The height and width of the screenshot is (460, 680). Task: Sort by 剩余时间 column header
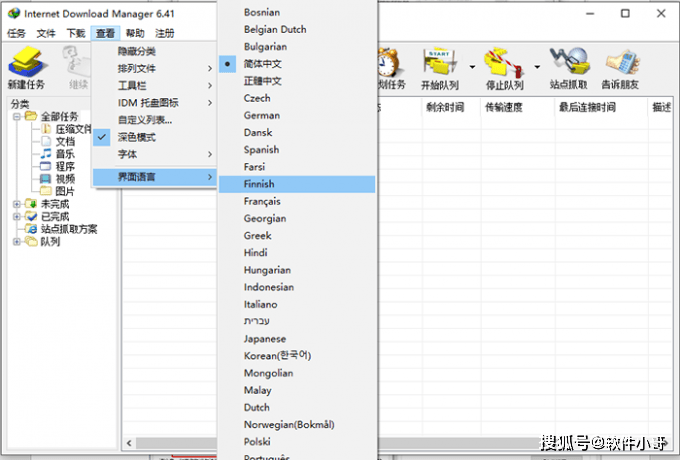pos(451,107)
